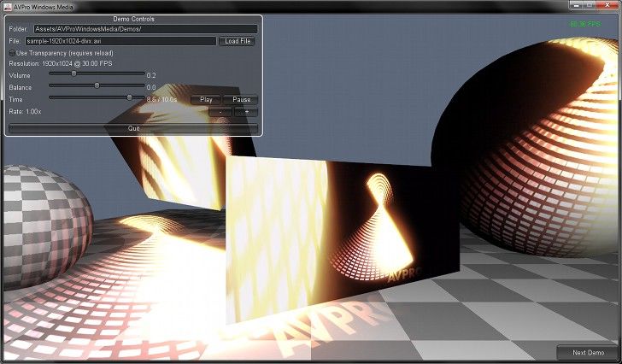Enable Use Transparency checkbox
This screenshot has width=622, height=364.
(12, 53)
